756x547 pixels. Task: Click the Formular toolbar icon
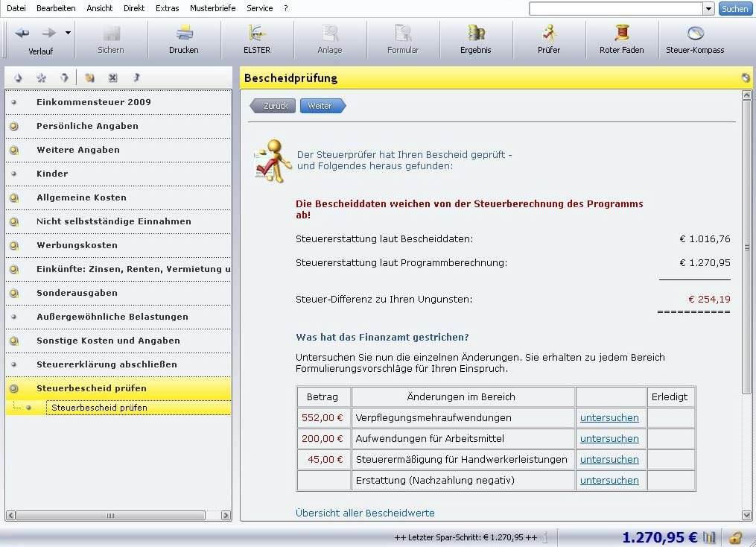(x=403, y=34)
